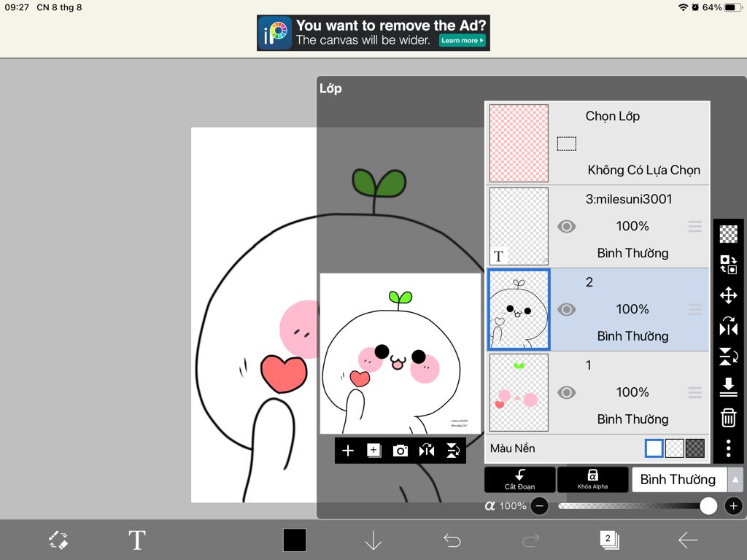747x560 pixels.
Task: Select the Text tool in bottom bar
Action: 137,540
